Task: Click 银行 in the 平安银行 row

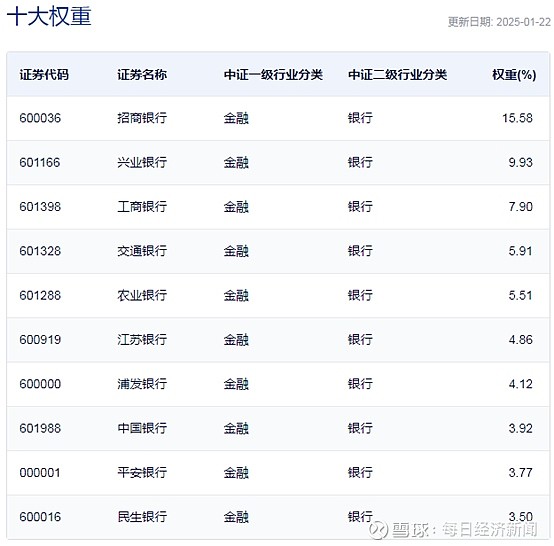Action: coord(360,472)
